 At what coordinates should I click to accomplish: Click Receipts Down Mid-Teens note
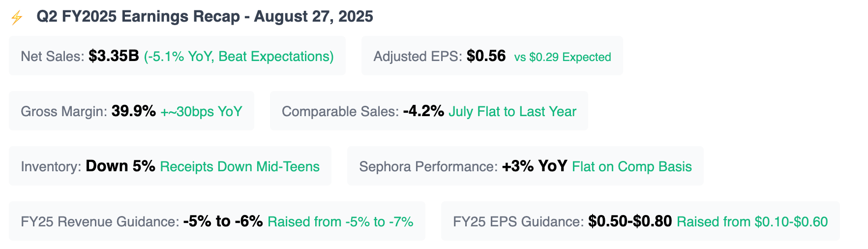240,166
